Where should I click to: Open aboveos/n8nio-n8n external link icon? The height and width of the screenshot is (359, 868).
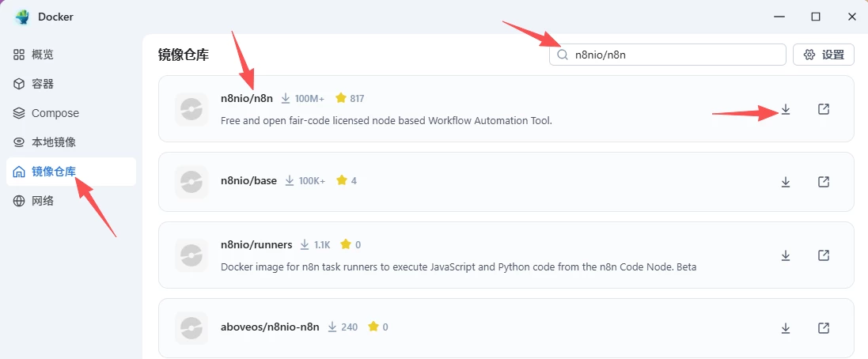(823, 327)
